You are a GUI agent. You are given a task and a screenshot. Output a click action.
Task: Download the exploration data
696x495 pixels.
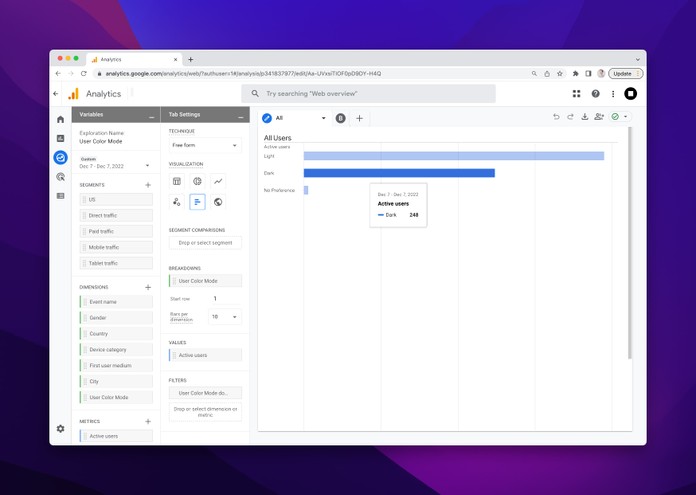585,117
